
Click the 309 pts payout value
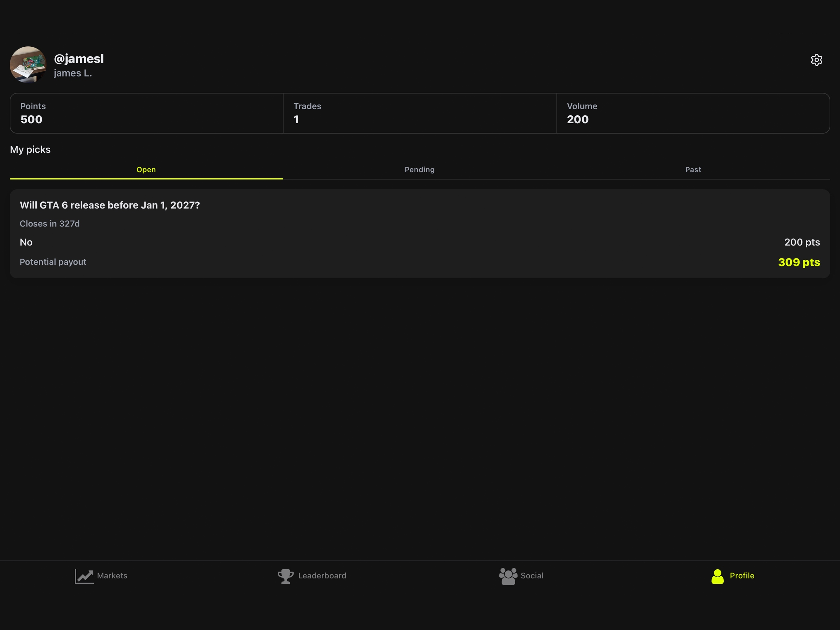click(799, 262)
